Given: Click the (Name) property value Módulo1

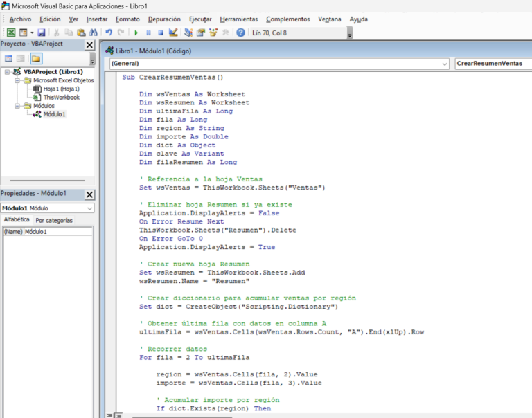Looking at the screenshot, I should [x=58, y=232].
